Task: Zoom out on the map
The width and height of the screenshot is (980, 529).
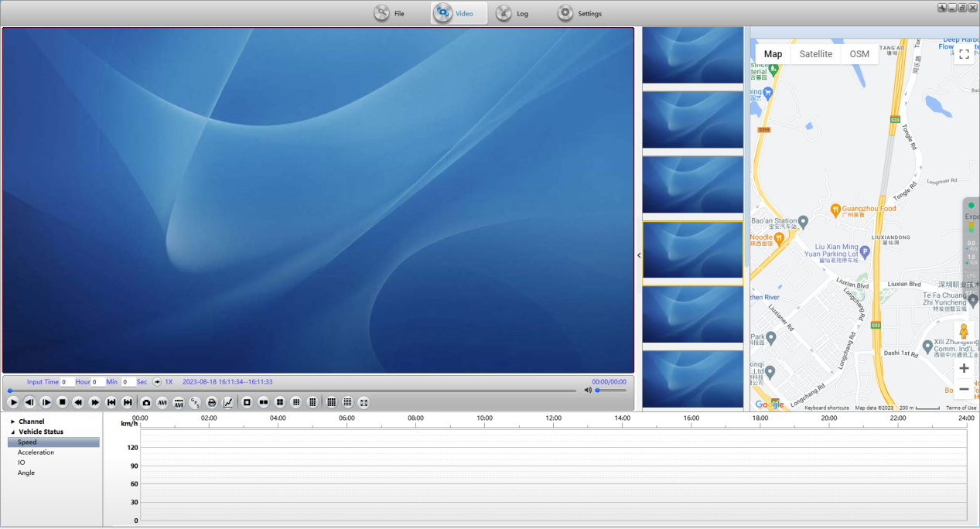Action: click(x=964, y=389)
